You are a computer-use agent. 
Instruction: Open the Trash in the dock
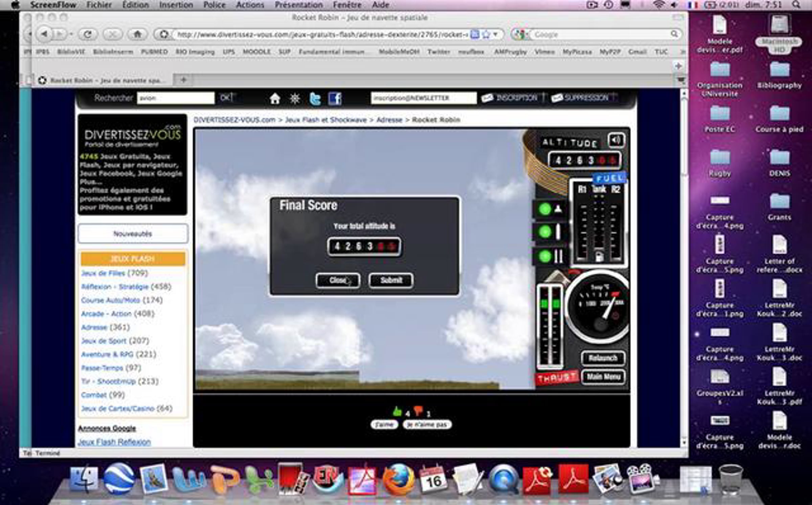click(x=731, y=480)
